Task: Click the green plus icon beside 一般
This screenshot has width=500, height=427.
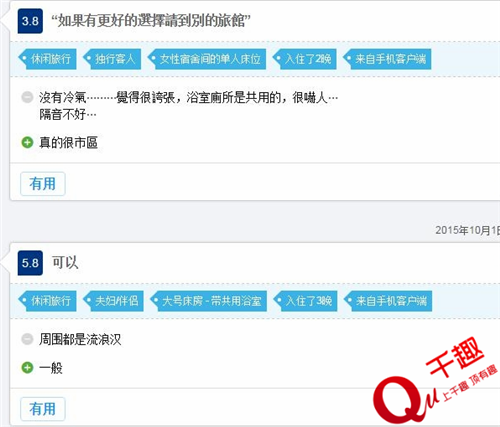Action: [27, 368]
